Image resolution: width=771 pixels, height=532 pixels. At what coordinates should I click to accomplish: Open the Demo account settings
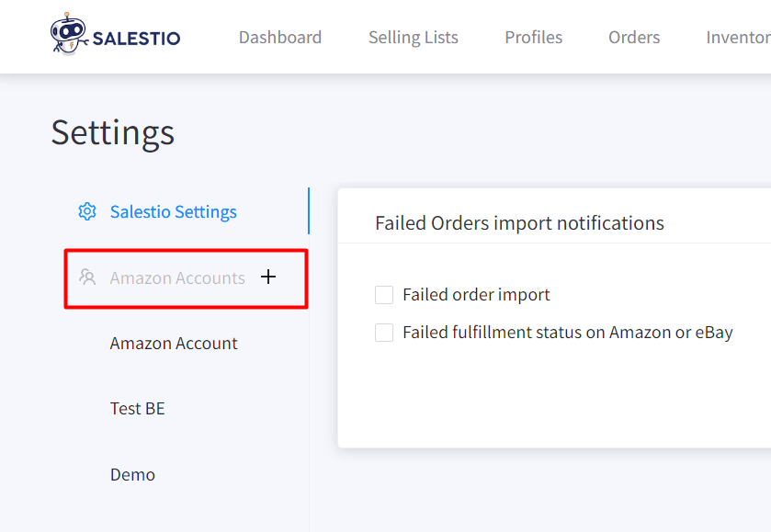(132, 474)
